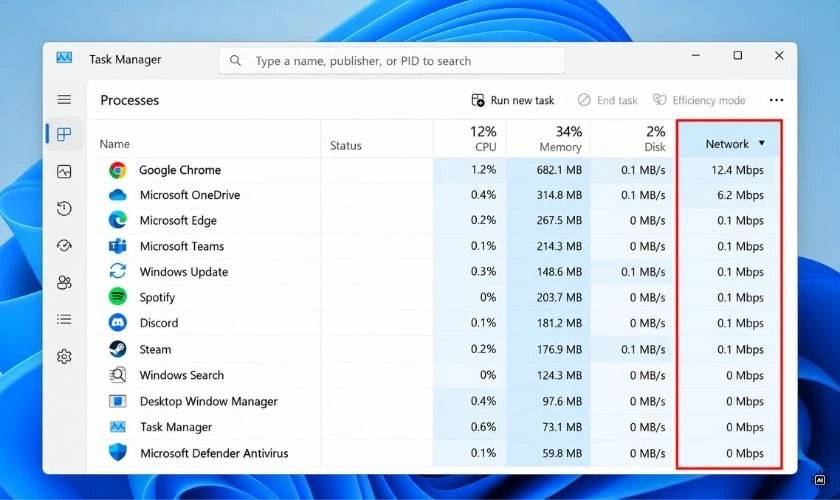Sort processes by Name column

tap(114, 144)
